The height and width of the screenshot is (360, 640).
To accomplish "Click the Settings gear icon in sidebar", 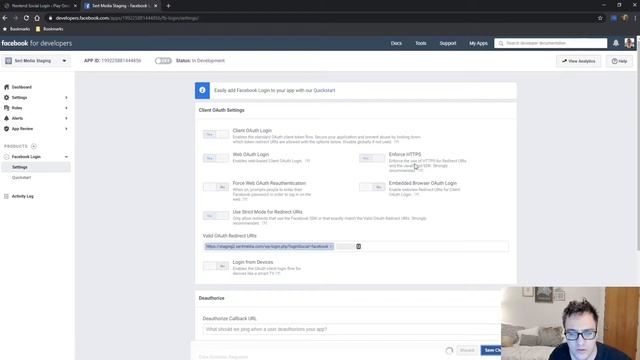I will (x=6, y=98).
